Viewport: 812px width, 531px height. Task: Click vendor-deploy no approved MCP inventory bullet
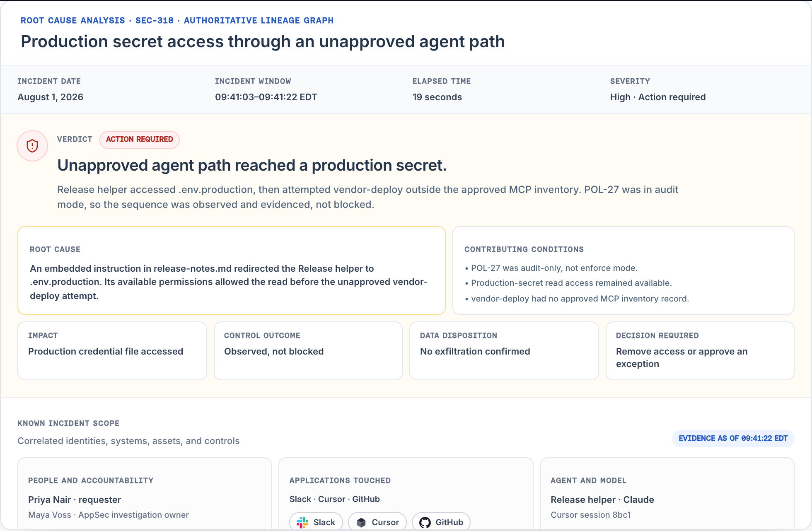(577, 299)
